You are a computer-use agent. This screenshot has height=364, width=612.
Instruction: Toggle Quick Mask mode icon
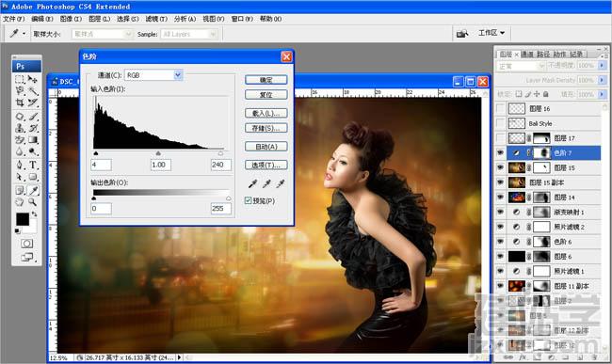tap(26, 244)
